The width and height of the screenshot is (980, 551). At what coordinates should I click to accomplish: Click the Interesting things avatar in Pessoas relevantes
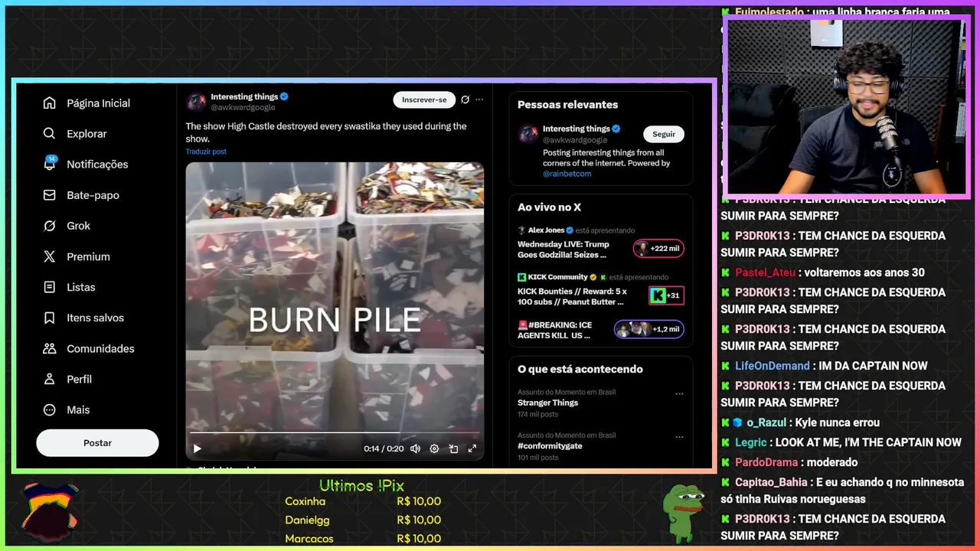tap(528, 134)
